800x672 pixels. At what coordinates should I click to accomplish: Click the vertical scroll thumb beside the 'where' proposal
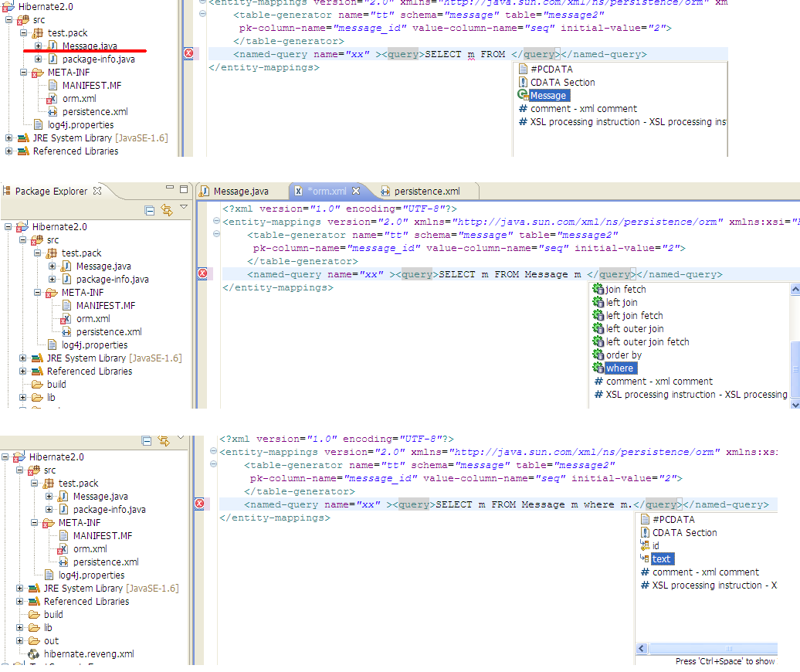coord(795,368)
